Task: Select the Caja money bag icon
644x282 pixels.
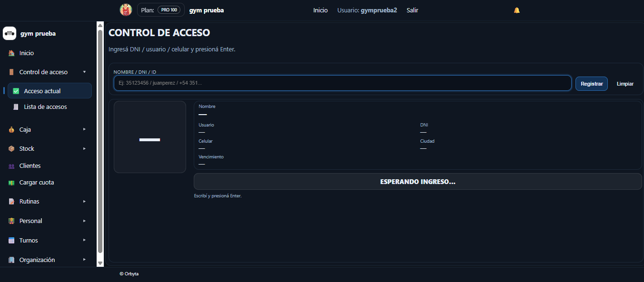Action: click(11, 129)
